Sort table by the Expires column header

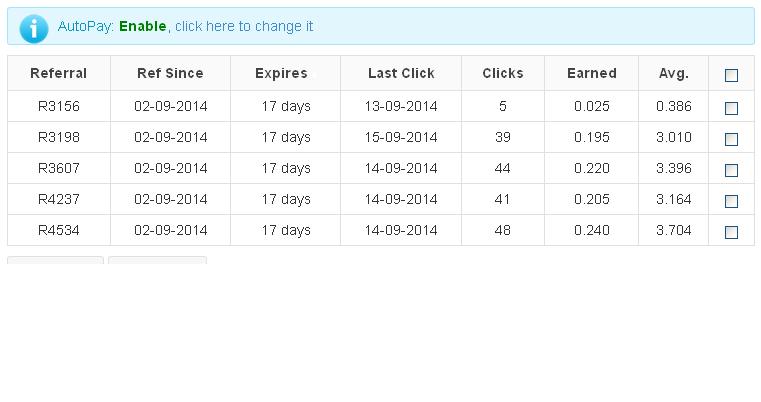tap(281, 73)
